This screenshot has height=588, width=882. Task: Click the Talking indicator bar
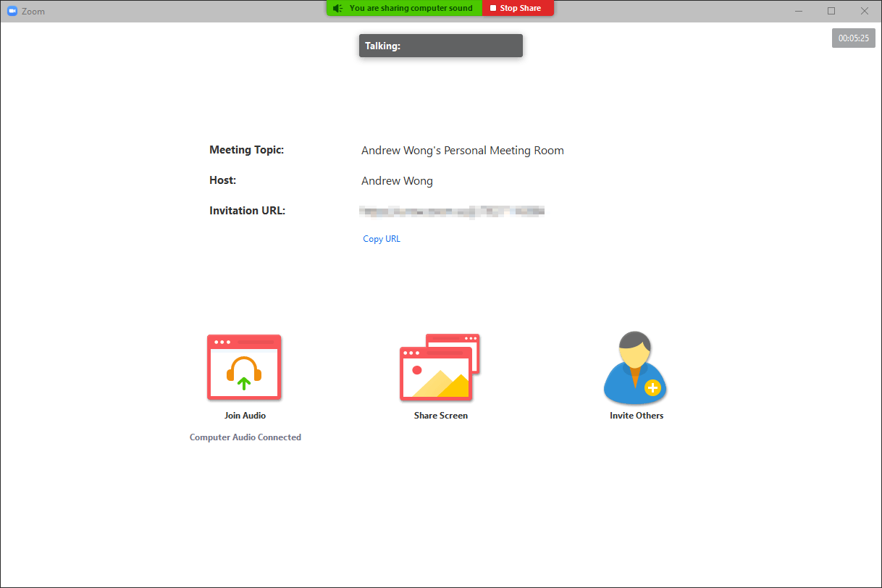pos(440,46)
